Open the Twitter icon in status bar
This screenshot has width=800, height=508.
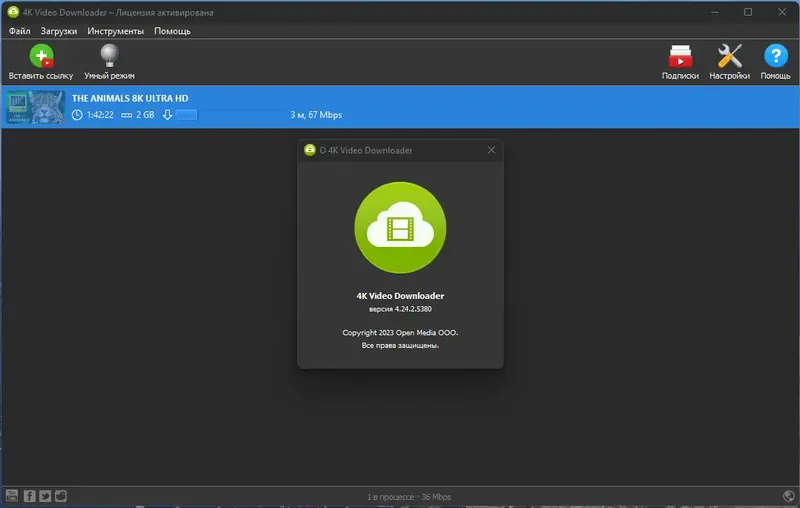tap(45, 496)
